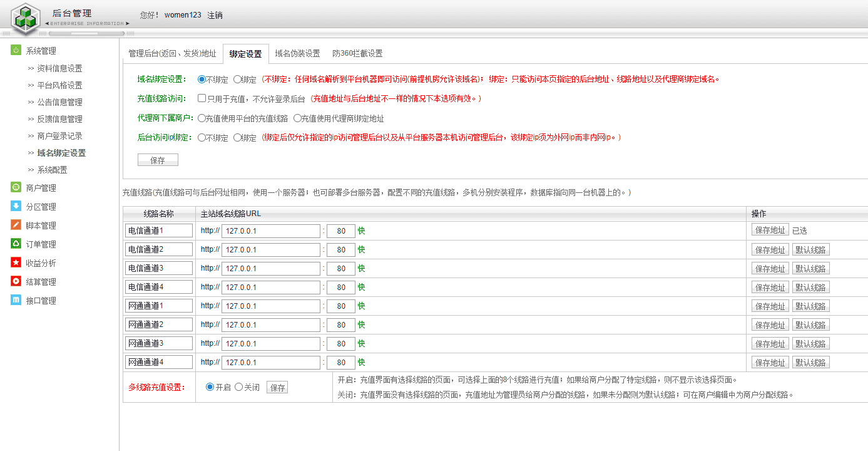Select 关闭 radio for 多线路充值设置

point(238,387)
